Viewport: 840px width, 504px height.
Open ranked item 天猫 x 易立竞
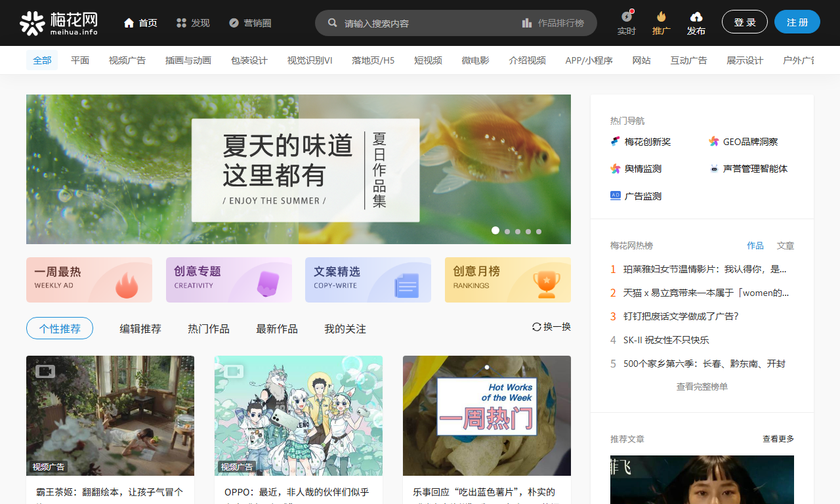706,293
